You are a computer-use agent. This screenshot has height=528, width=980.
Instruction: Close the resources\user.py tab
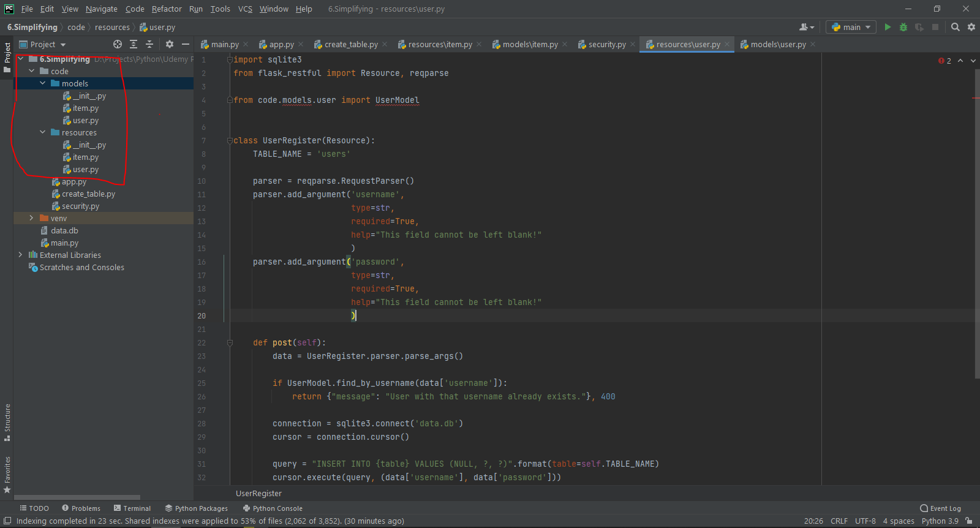[x=727, y=44]
